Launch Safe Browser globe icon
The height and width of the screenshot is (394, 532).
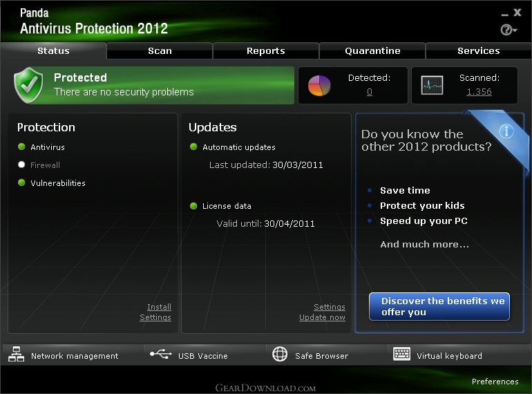click(x=280, y=355)
